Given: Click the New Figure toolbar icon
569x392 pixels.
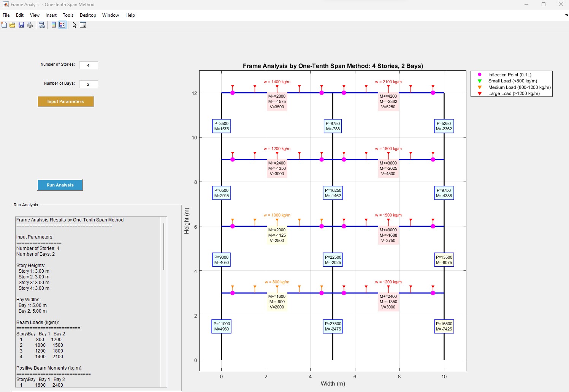Looking at the screenshot, I should click(4, 25).
